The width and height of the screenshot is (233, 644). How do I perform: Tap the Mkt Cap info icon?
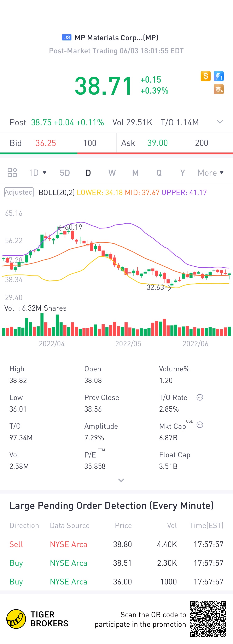click(200, 425)
